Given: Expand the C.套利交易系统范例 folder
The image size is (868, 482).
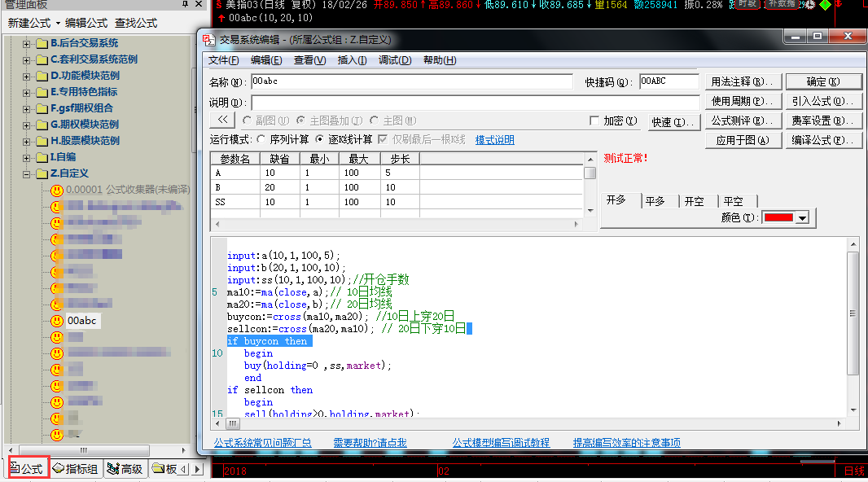Looking at the screenshot, I should coord(27,59).
